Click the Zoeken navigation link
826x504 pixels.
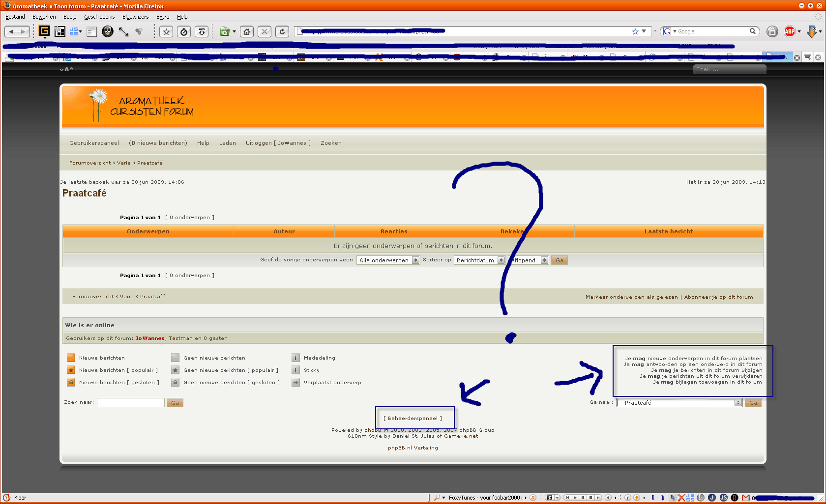[x=331, y=143]
